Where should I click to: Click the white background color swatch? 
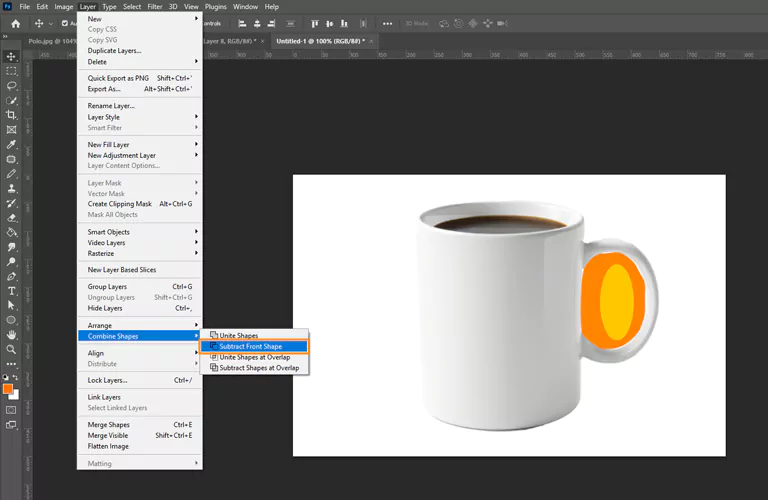(16, 396)
